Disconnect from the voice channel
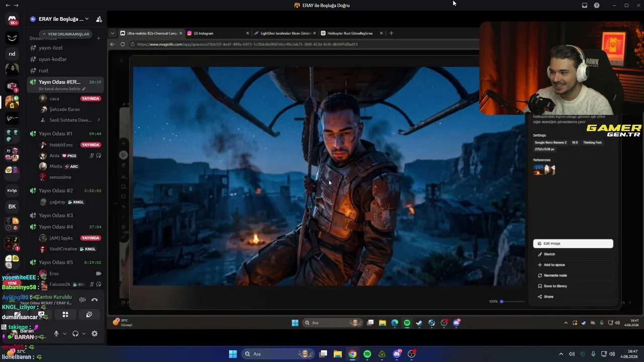Image resolution: width=644 pixels, height=362 pixels. point(95,300)
